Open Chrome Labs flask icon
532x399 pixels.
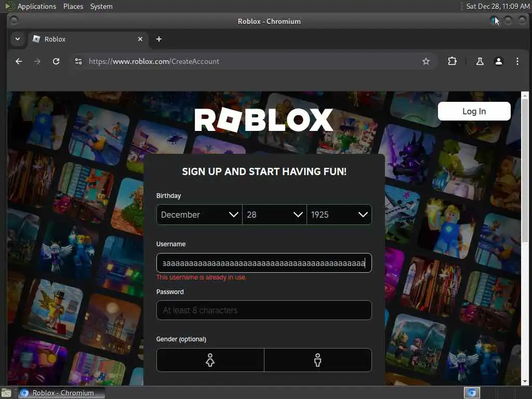click(x=480, y=61)
